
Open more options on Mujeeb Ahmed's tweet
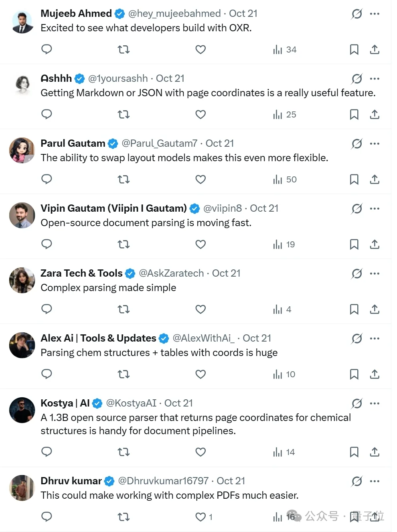point(375,14)
